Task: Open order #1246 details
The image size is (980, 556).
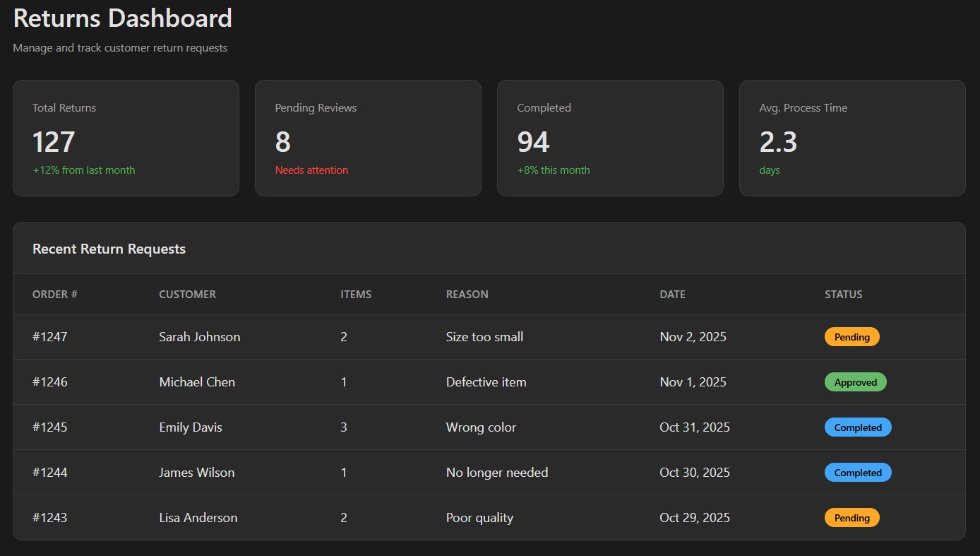Action: [50, 381]
